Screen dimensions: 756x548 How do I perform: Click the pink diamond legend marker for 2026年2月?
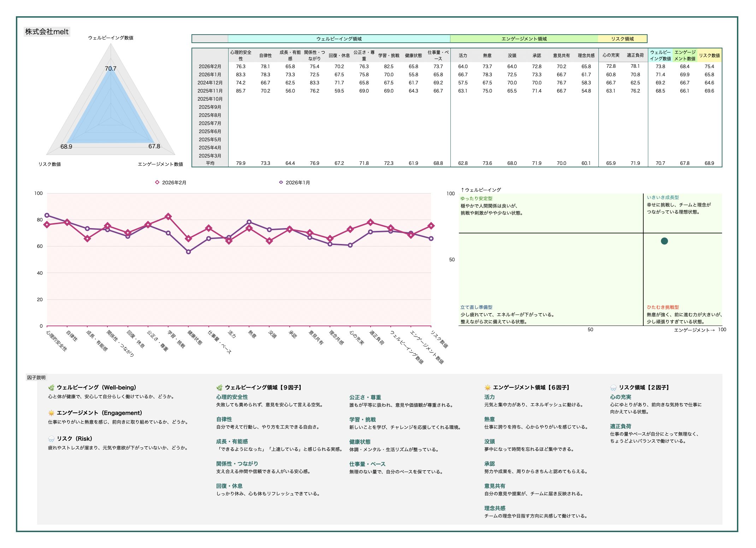click(x=157, y=183)
